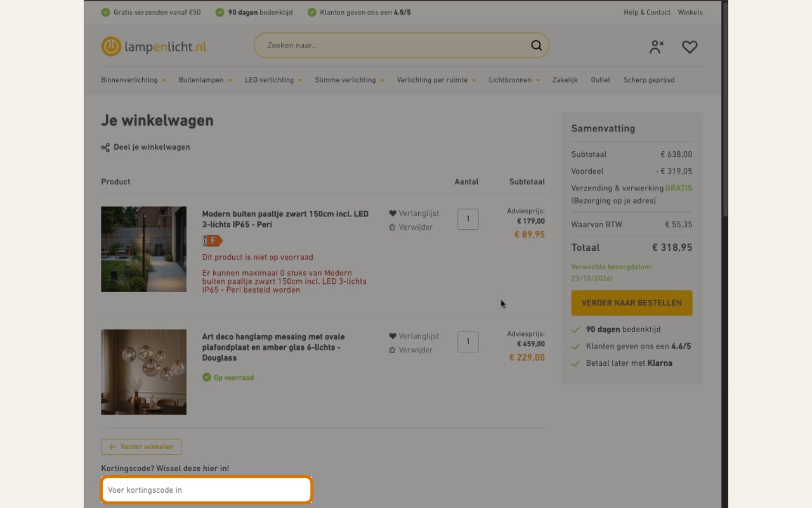Open the Outlet menu item
This screenshot has height=508, width=812.
[x=600, y=80]
